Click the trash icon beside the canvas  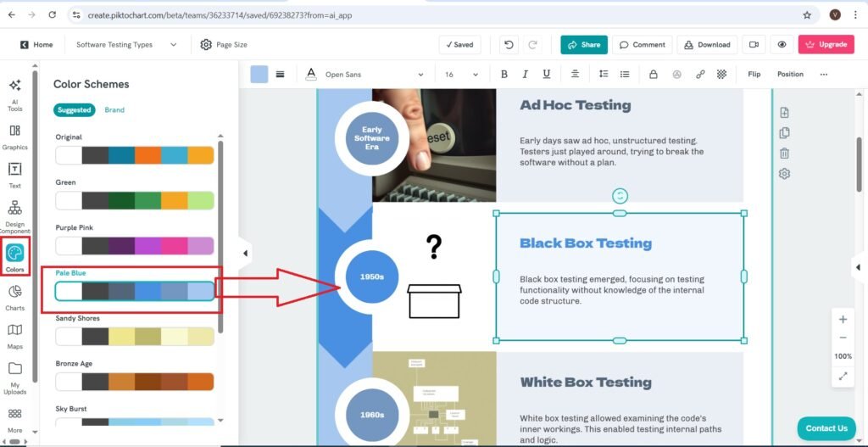(784, 154)
